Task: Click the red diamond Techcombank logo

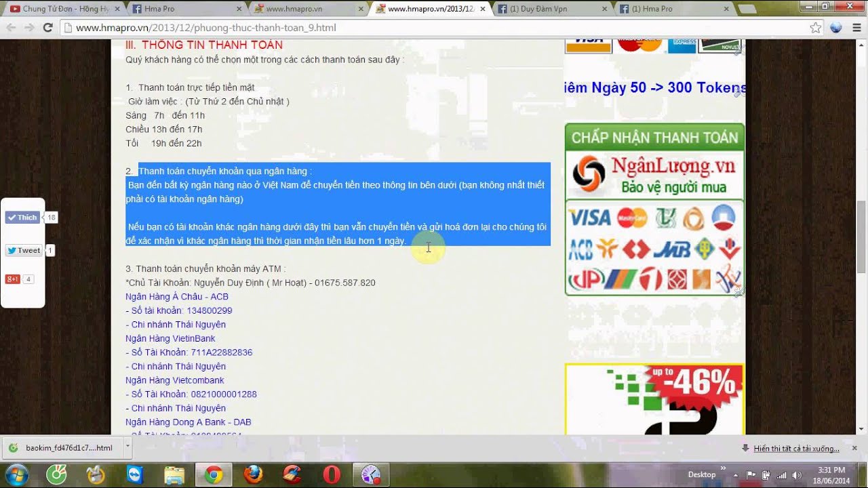Action: 636,249
